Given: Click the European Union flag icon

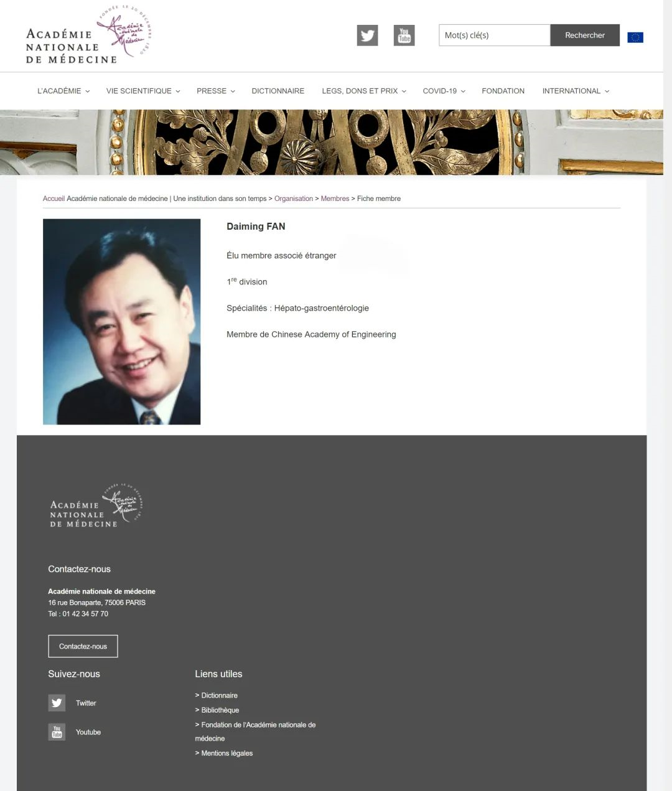Looking at the screenshot, I should coord(635,37).
